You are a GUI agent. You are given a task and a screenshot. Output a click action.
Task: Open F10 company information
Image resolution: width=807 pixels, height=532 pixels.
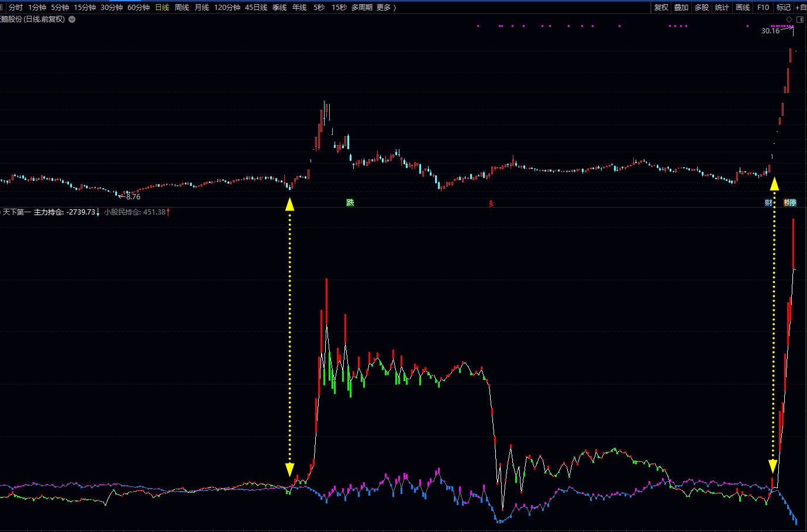coord(763,8)
